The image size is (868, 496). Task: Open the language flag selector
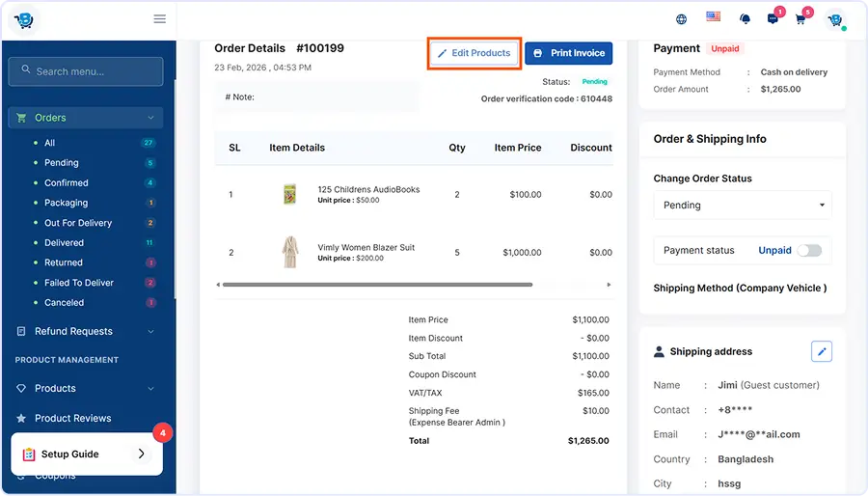click(x=713, y=16)
